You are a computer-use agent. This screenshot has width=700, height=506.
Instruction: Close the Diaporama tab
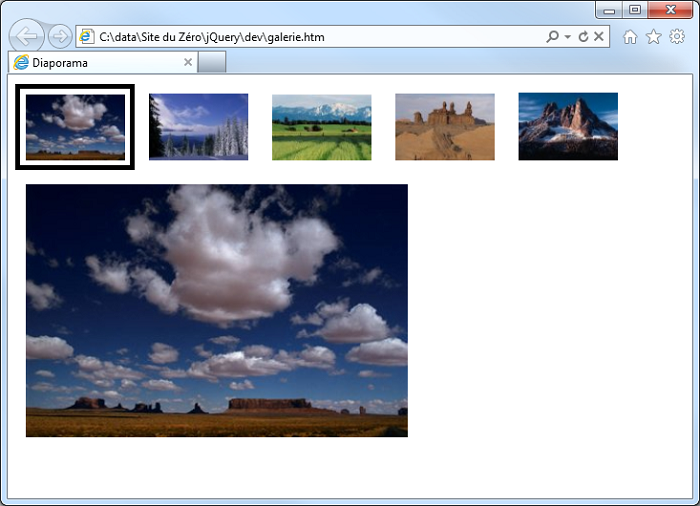pos(188,63)
